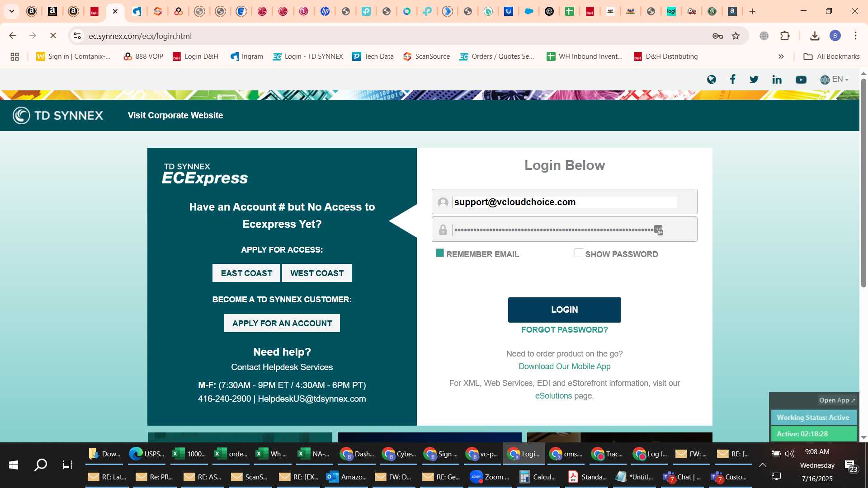This screenshot has height=488, width=868.
Task: Open TD SYNNEX YouTube channel icon
Action: [801, 80]
